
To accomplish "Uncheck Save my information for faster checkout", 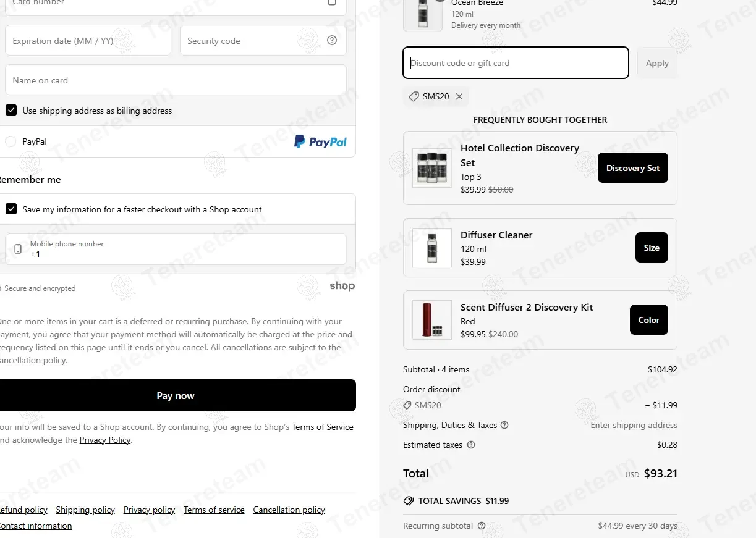I will pos(11,209).
